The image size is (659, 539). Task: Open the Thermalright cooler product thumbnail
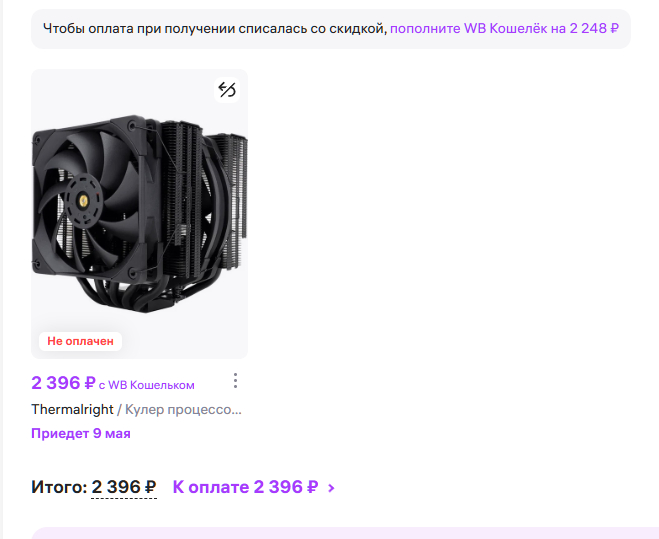(x=140, y=214)
